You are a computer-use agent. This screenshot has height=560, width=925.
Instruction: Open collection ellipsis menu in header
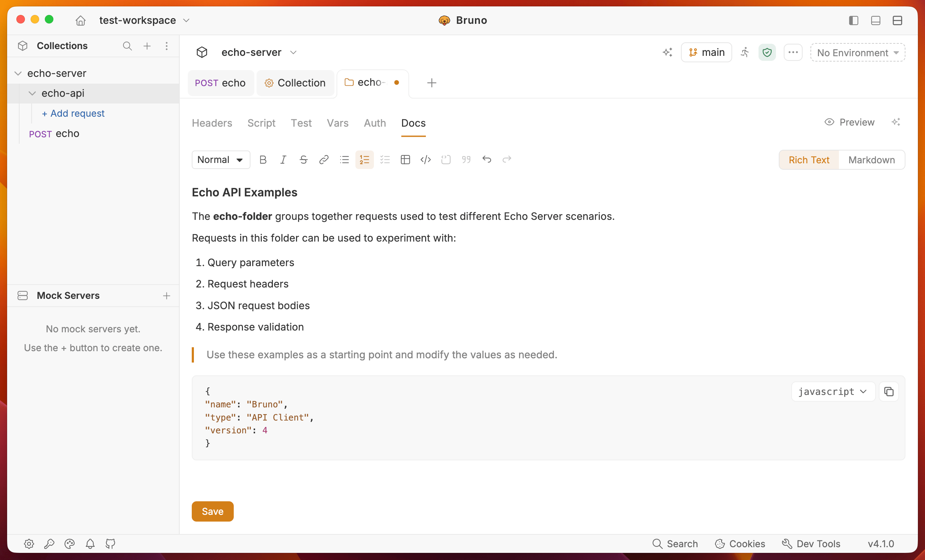click(793, 52)
